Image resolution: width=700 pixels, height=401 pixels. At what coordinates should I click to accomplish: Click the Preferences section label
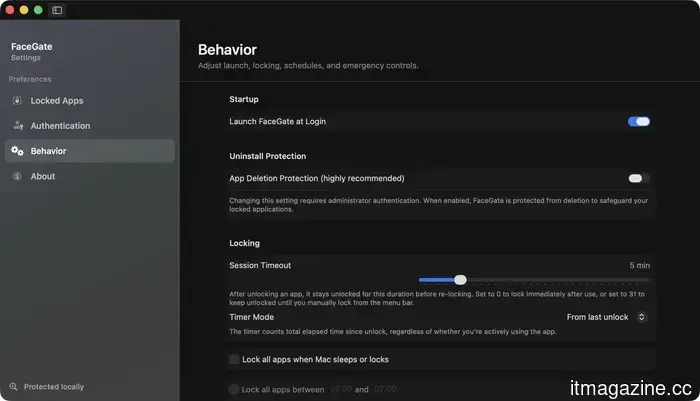coord(30,79)
